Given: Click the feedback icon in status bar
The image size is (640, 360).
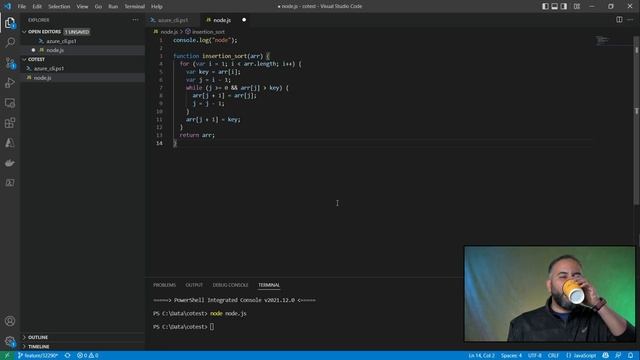Looking at the screenshot, I should [618, 356].
